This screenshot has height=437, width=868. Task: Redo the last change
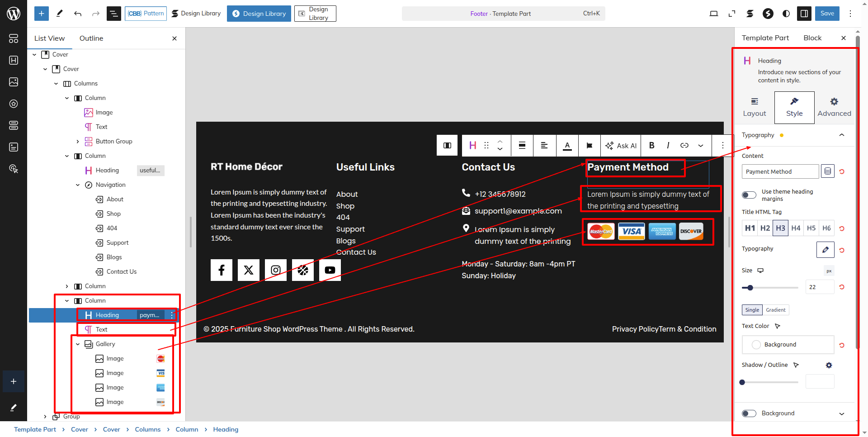point(96,14)
